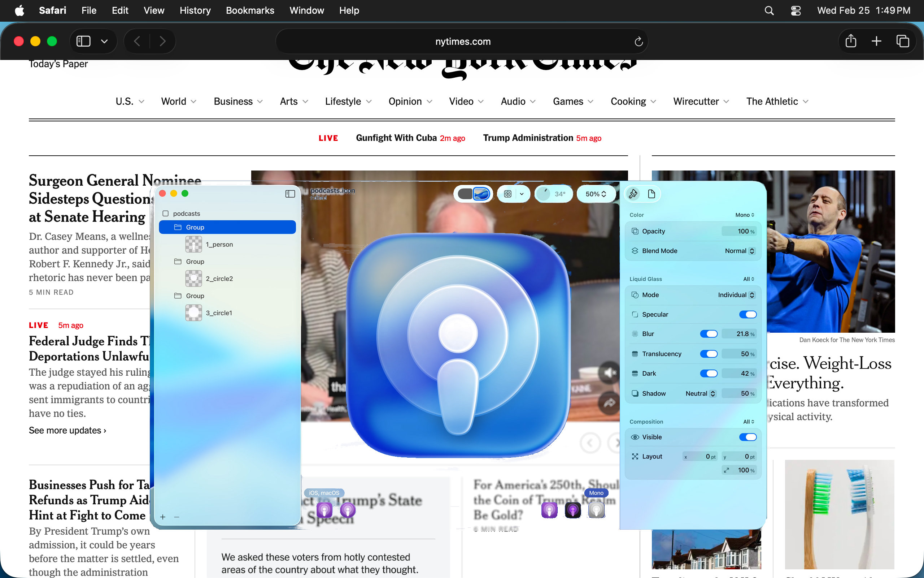Go forward with Safari's forward arrow
The height and width of the screenshot is (578, 924).
click(x=163, y=41)
